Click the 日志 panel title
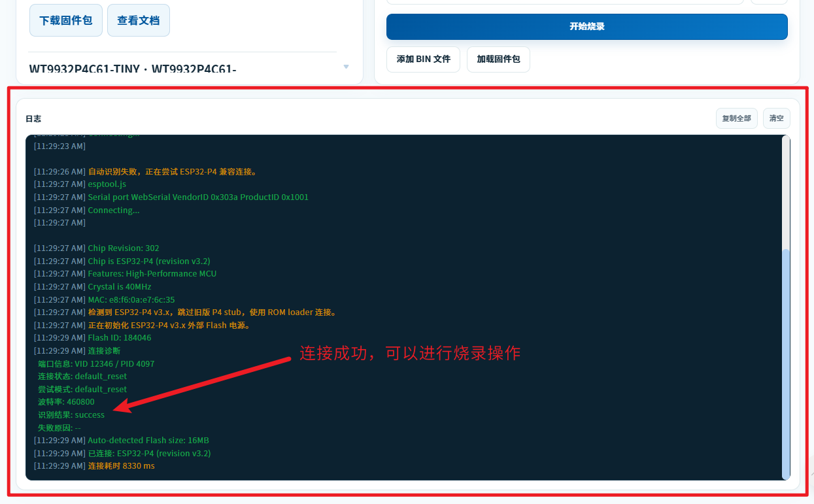814x504 pixels. point(33,119)
